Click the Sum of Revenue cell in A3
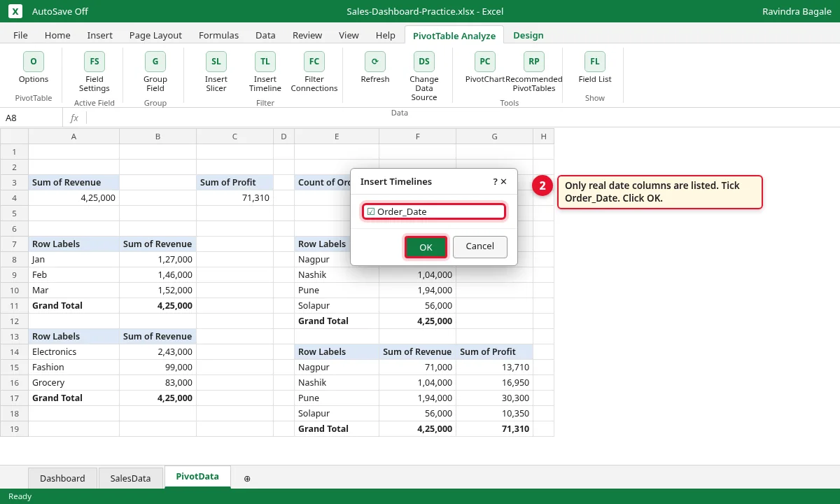Screen dimensions: 840x504 [74, 183]
